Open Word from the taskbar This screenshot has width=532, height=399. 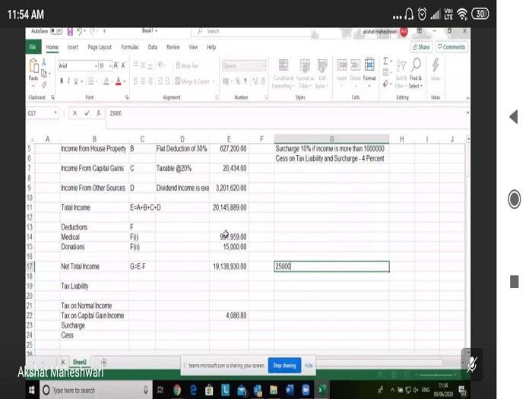point(290,390)
